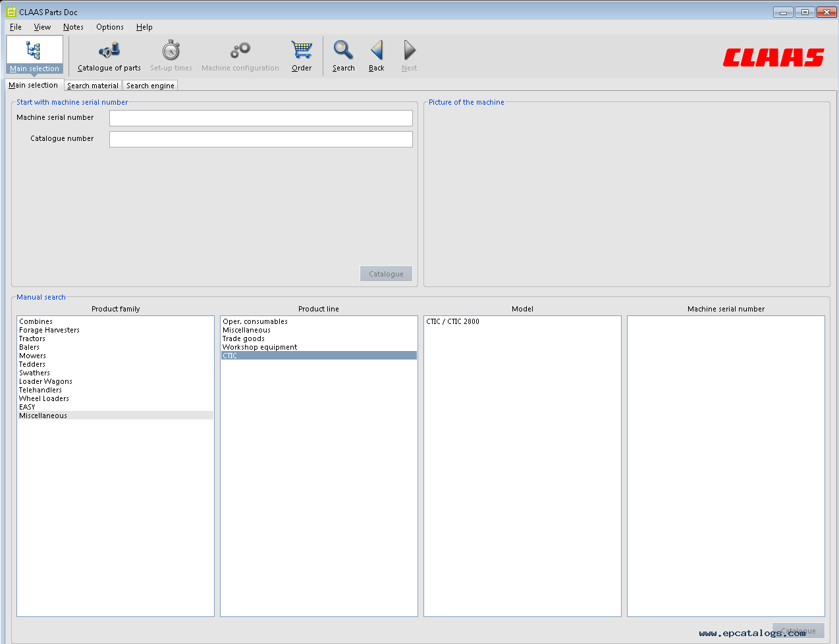Minimize the CLAAS Parts Doc window
Image resolution: width=839 pixels, height=644 pixels.
(783, 12)
